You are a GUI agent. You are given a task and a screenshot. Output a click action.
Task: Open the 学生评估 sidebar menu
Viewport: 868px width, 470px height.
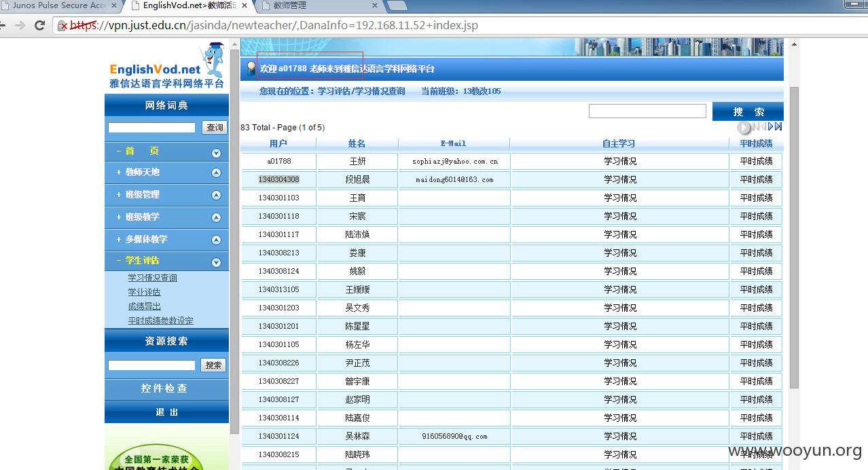(x=142, y=261)
